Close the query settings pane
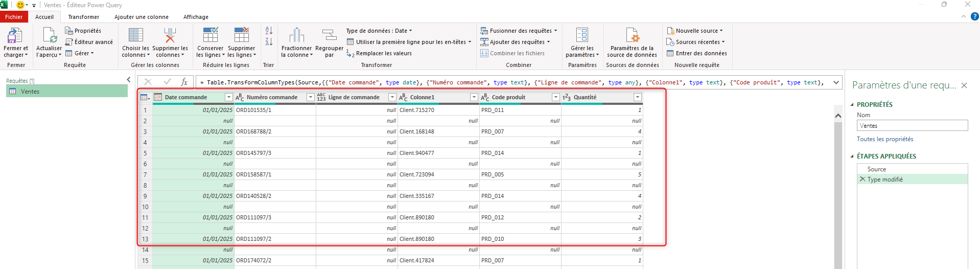 (964, 85)
